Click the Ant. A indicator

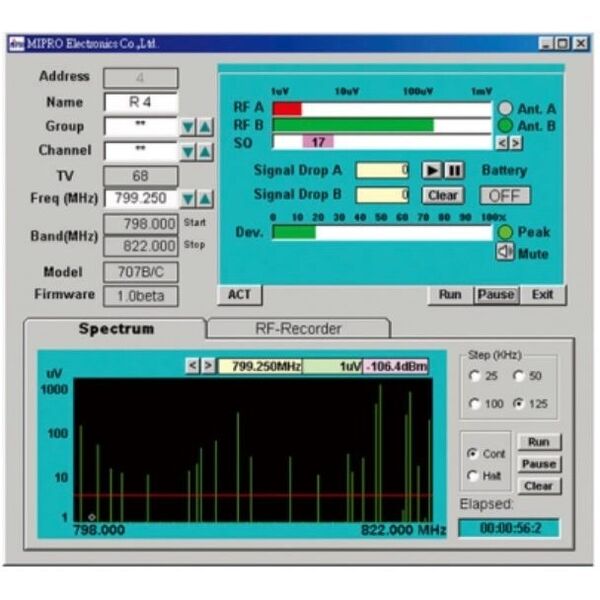point(505,108)
